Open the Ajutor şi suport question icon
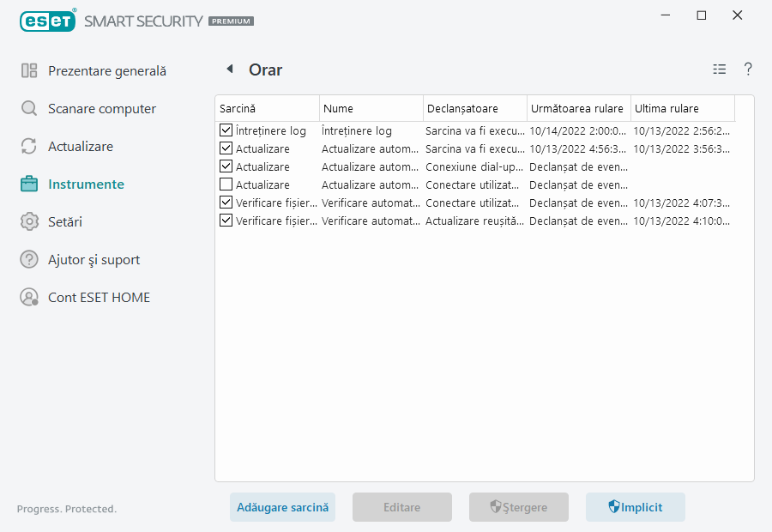Viewport: 772px width, 532px height. [28, 259]
